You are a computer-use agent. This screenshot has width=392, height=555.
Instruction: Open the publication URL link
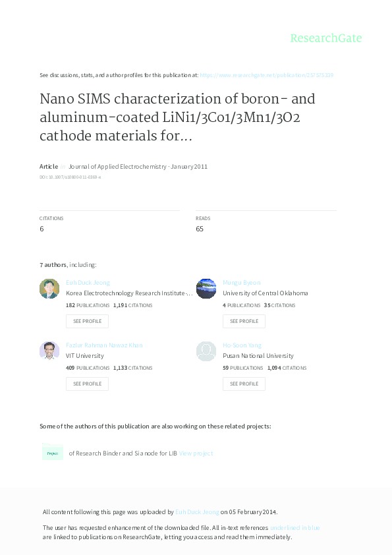pyautogui.click(x=267, y=74)
